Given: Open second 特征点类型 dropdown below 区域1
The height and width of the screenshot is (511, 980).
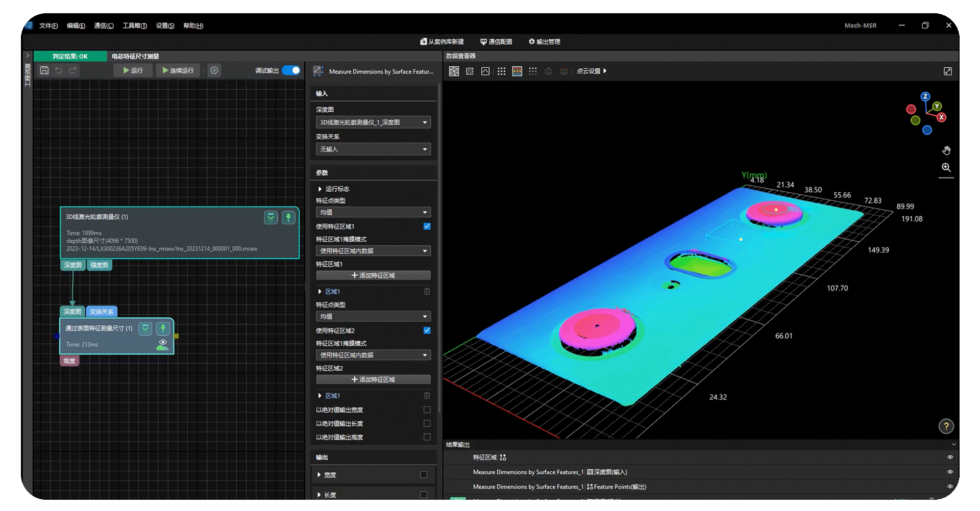Looking at the screenshot, I should coord(373,317).
